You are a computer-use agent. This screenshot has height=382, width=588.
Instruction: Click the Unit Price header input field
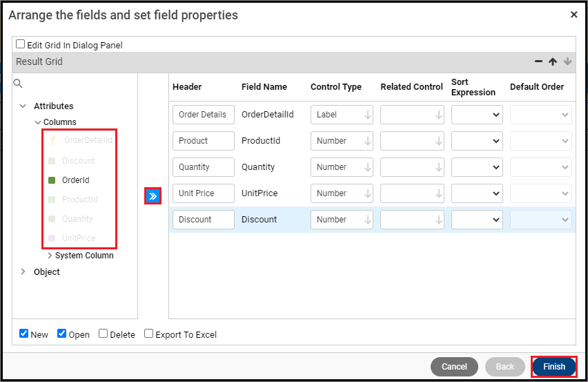[x=204, y=193]
